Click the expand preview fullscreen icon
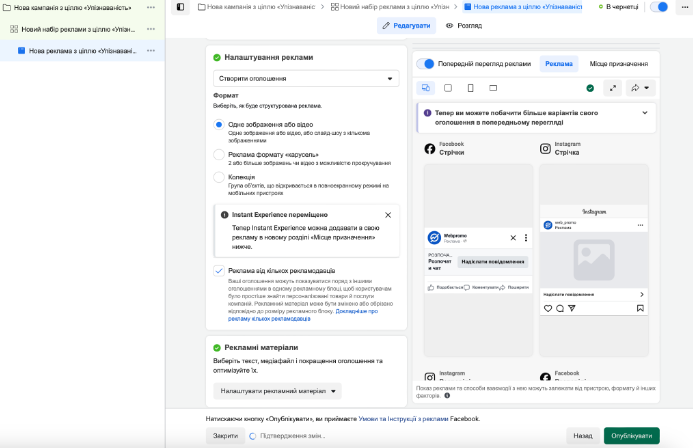This screenshot has height=448, width=693. tap(614, 88)
